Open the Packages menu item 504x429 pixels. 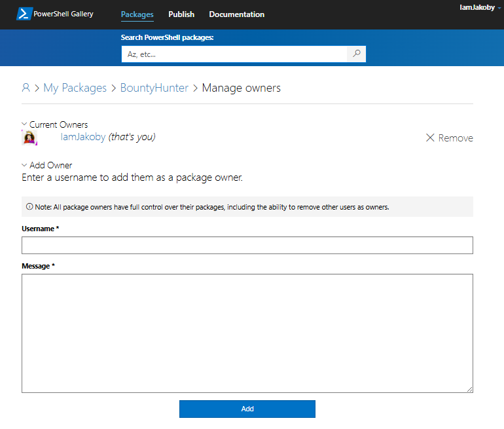click(x=137, y=14)
